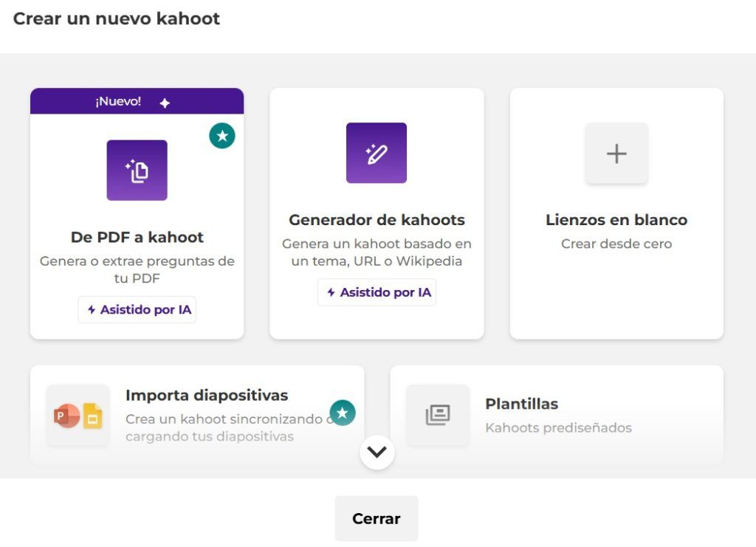This screenshot has width=756, height=547.
Task: Click the 'Crear un nuevo kahoot' dialog title
Action: [117, 18]
